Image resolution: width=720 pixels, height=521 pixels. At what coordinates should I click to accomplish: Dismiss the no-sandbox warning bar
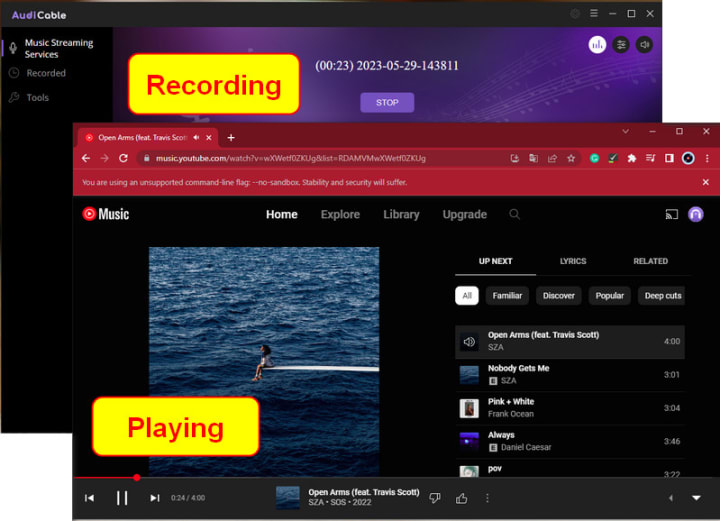pyautogui.click(x=706, y=182)
